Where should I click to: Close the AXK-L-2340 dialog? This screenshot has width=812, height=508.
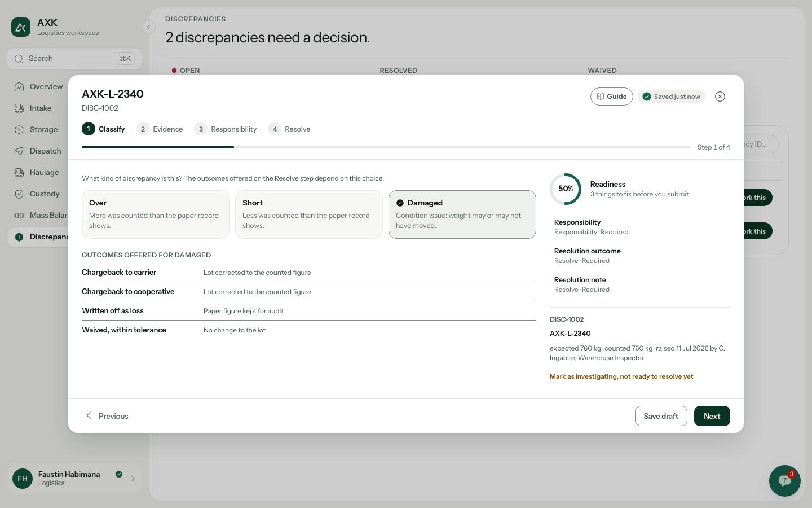720,97
